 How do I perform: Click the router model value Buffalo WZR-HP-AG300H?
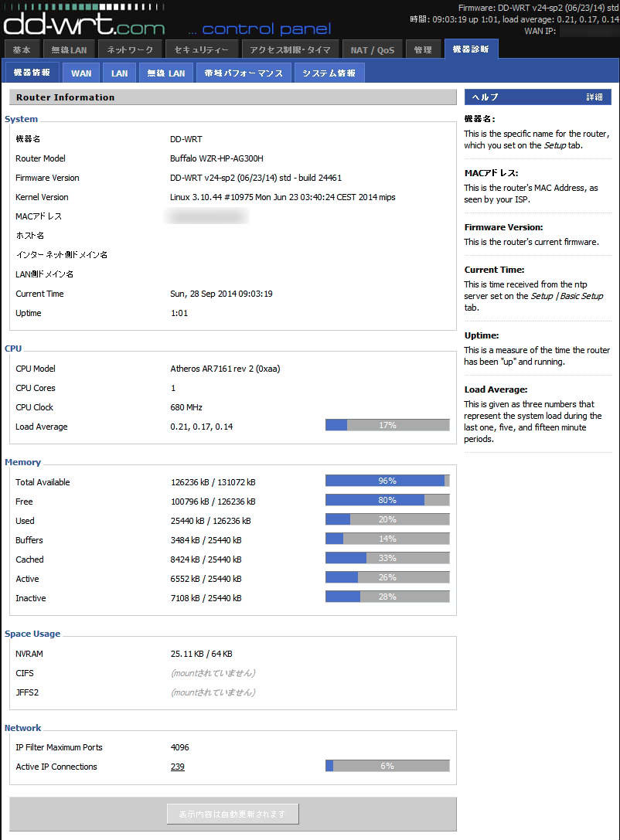tap(216, 158)
